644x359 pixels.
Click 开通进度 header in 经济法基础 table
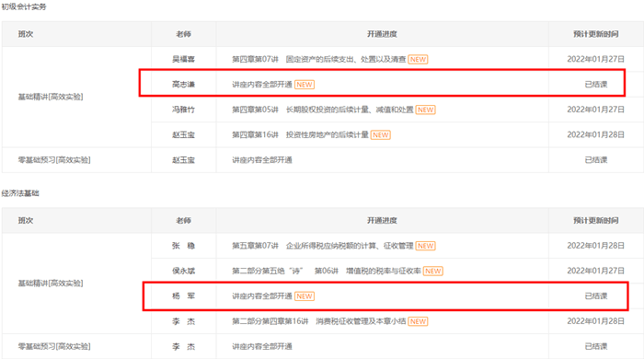point(382,221)
